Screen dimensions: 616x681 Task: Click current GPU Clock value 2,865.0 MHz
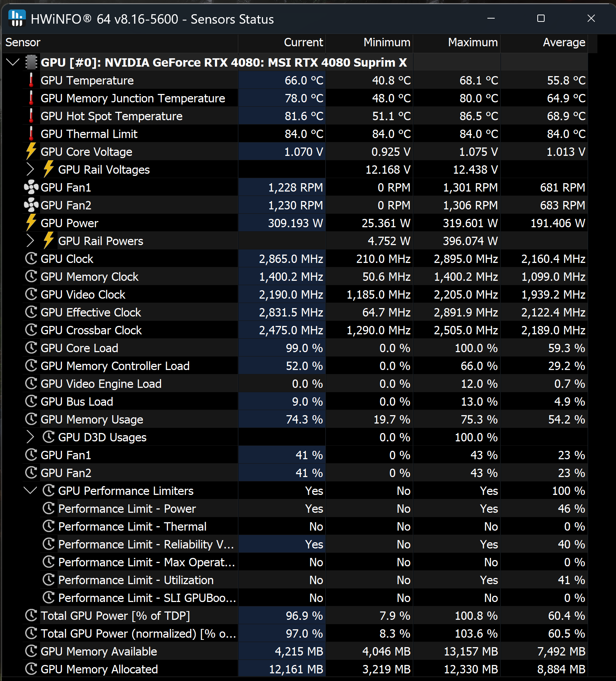click(291, 259)
